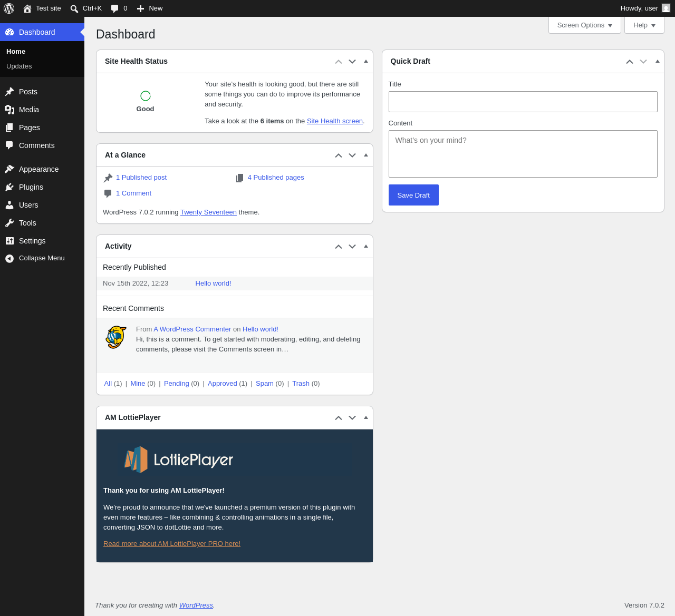
Task: Click the Quick Draft Title field
Action: coord(523,102)
